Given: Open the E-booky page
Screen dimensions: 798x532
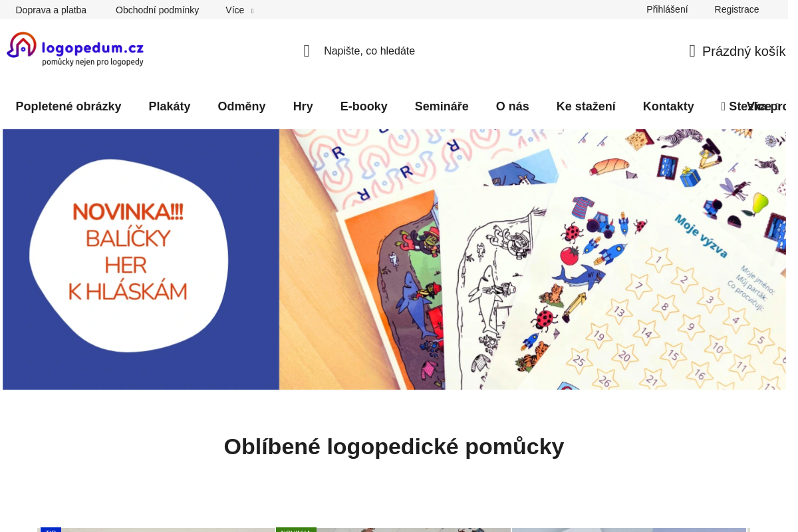Looking at the screenshot, I should click(x=364, y=106).
